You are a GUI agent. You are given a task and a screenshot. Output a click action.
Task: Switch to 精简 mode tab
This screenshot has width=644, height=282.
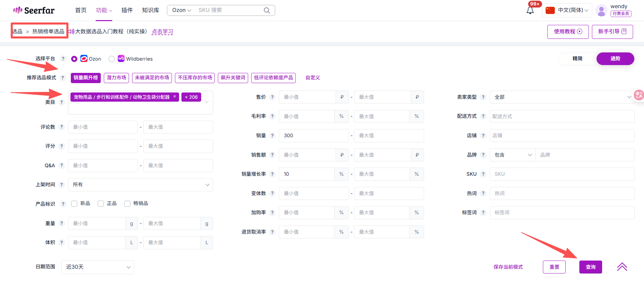(x=577, y=59)
